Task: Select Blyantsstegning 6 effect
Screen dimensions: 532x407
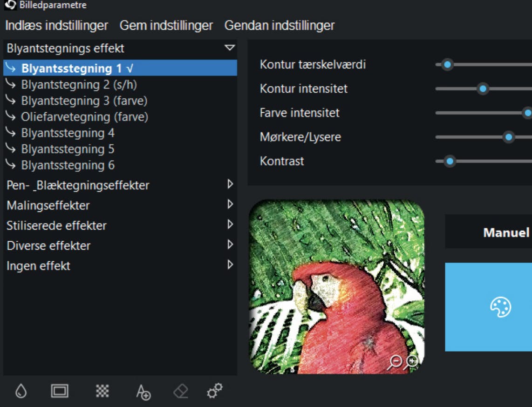Action: (x=120, y=165)
